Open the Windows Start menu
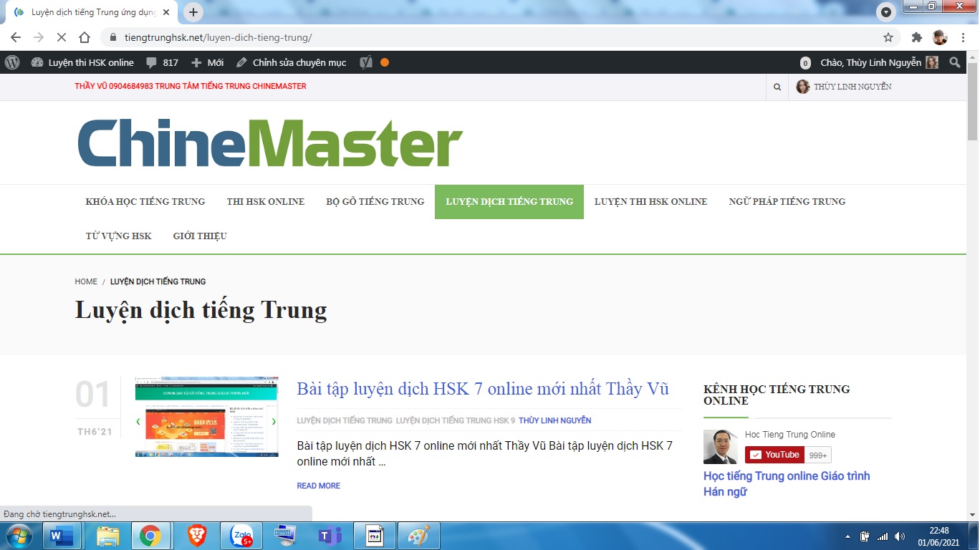The image size is (980, 550). coord(19,536)
